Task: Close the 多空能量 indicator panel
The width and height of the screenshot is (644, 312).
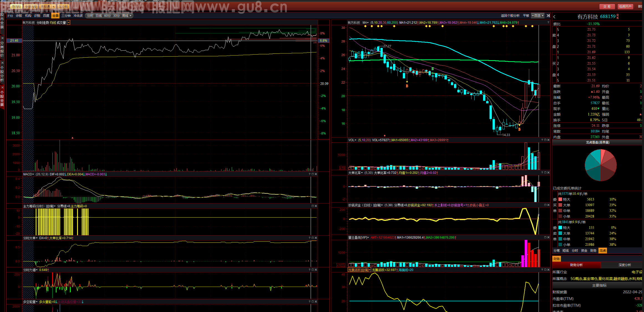Action: point(316,302)
